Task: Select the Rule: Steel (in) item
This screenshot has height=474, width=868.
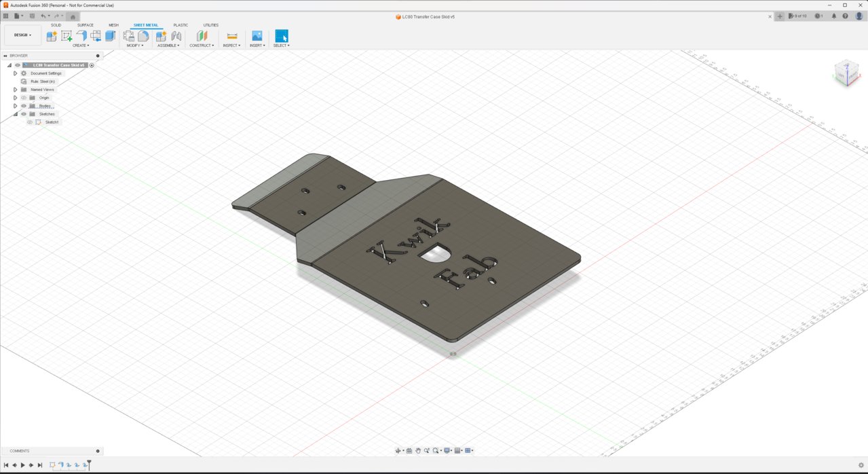Action: tap(43, 81)
